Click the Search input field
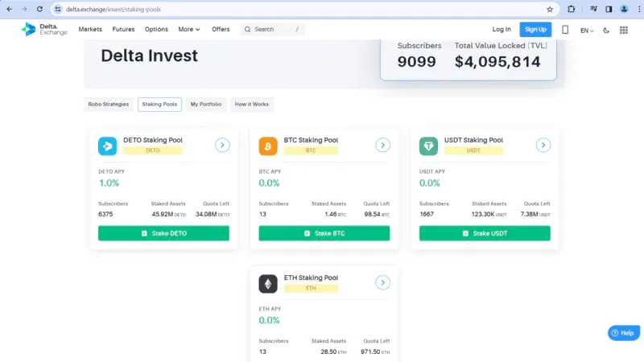644x362 pixels. (x=272, y=29)
